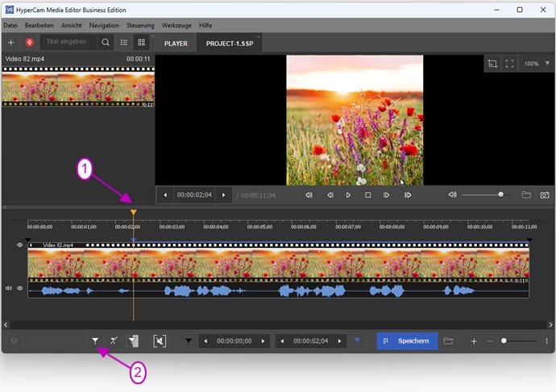
Task: Click the search magnifier icon
Action: tap(106, 42)
